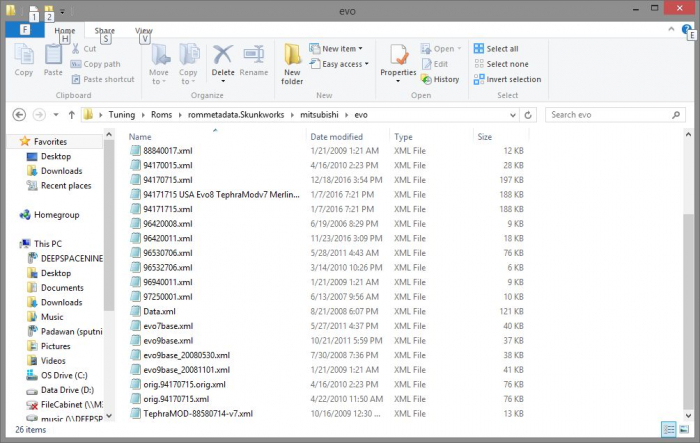Open address bar history dropdown arrow

click(x=512, y=115)
